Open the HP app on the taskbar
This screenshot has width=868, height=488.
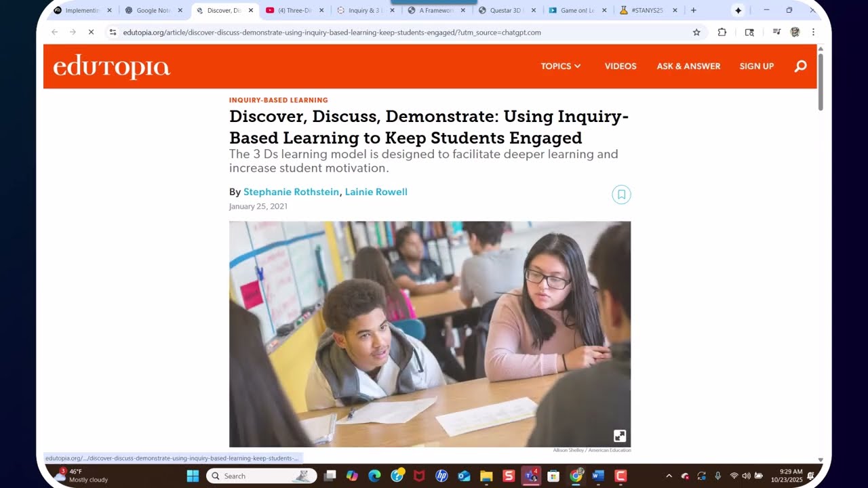[441, 476]
